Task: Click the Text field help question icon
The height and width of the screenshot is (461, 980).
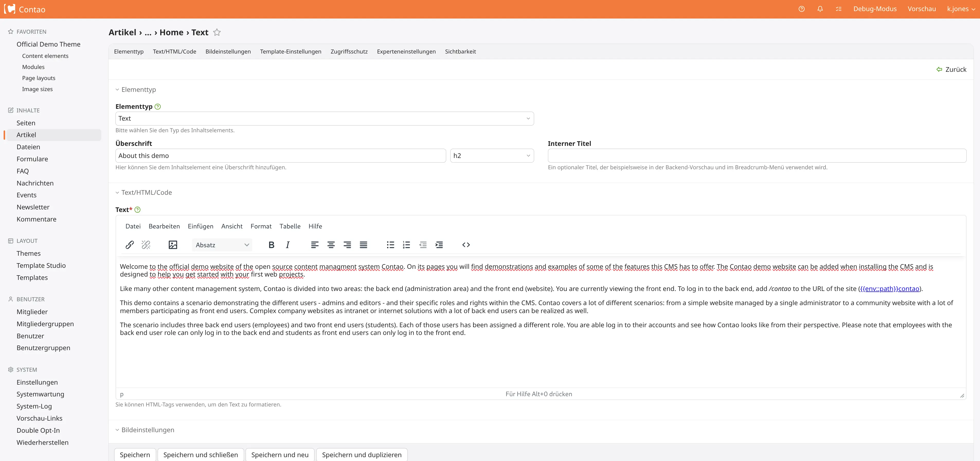Action: pyautogui.click(x=138, y=210)
